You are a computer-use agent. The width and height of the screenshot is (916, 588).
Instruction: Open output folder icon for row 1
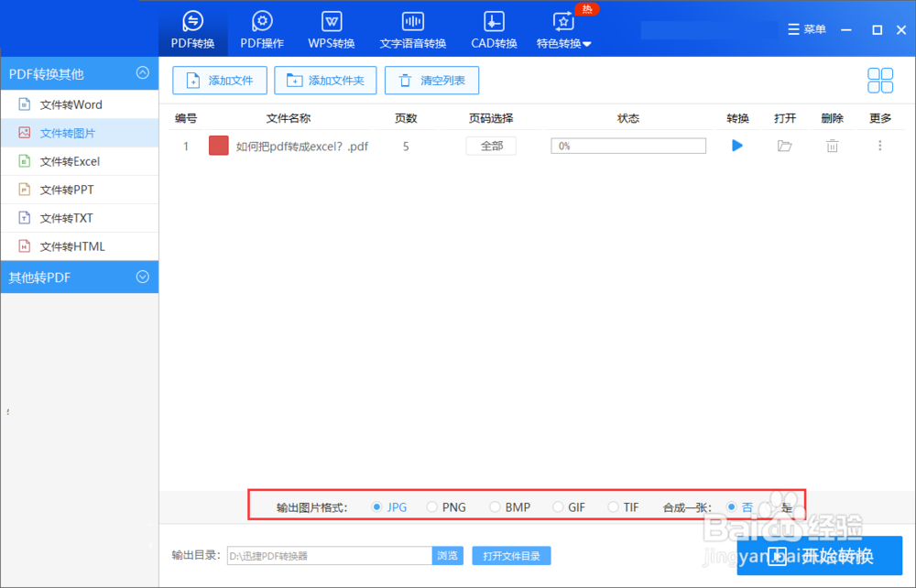785,145
